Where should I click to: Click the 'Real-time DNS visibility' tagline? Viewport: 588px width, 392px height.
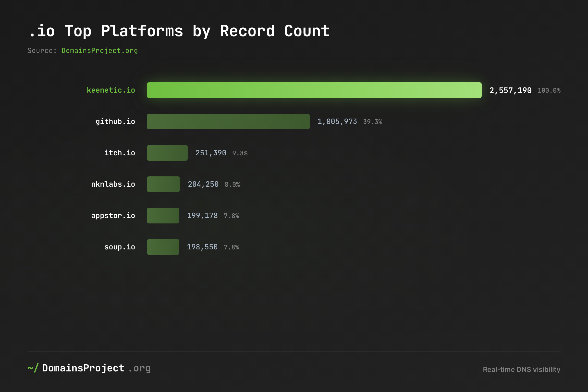pyautogui.click(x=522, y=369)
